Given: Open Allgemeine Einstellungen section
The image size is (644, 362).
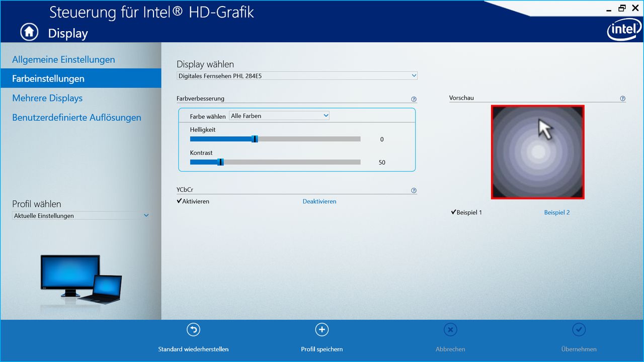Looking at the screenshot, I should click(63, 59).
